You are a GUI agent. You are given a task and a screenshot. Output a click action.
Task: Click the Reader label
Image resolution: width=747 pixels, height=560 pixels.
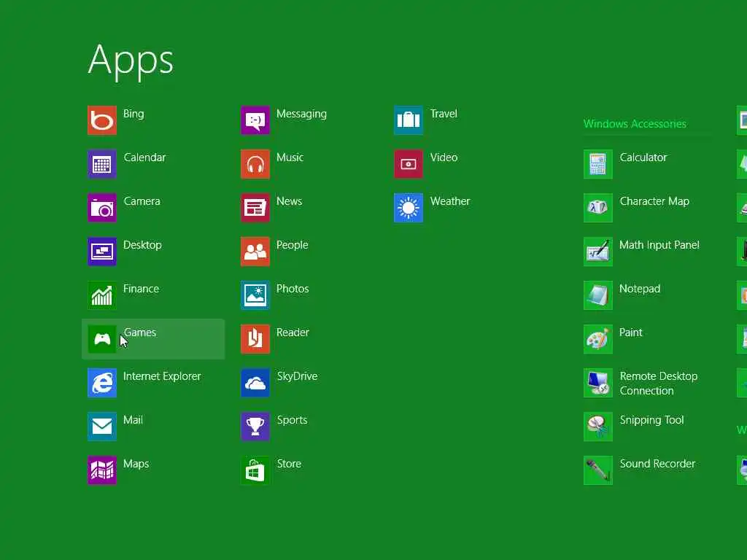click(x=293, y=332)
